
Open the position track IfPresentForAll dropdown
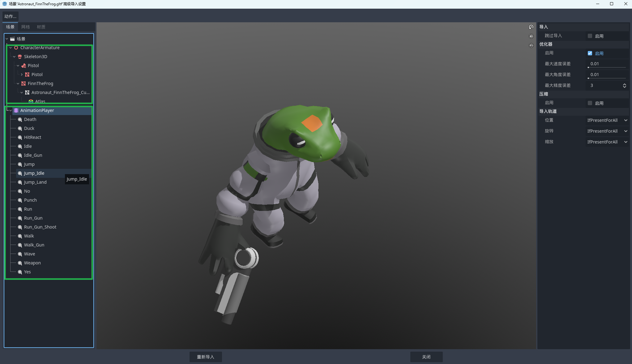tap(607, 120)
